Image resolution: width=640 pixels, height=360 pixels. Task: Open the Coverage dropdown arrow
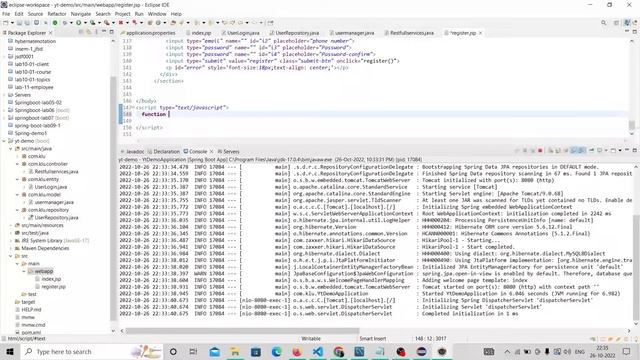click(x=99, y=23)
